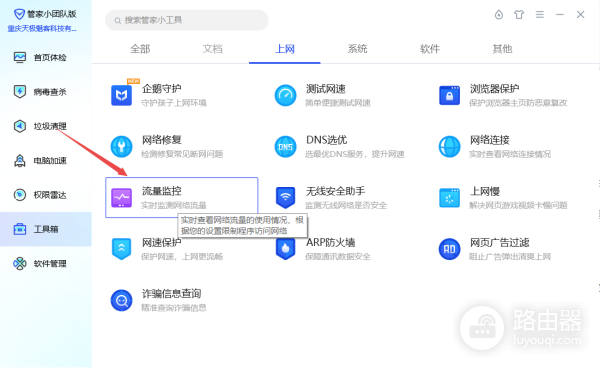Open the hamburger main menu icon
The image size is (600, 368).
540,15
